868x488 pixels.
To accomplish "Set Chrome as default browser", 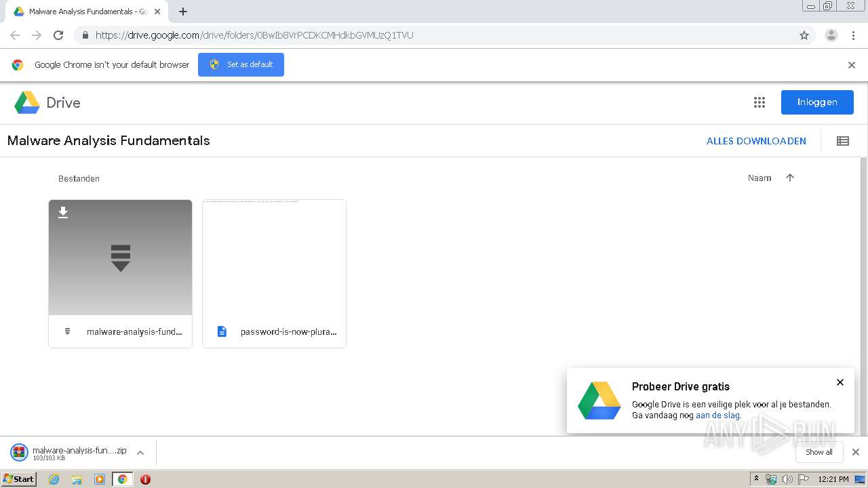I will tap(241, 64).
